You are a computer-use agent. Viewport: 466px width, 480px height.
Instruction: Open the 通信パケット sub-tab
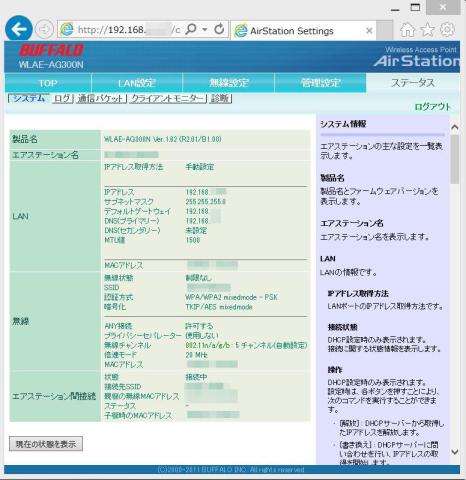[x=101, y=98]
